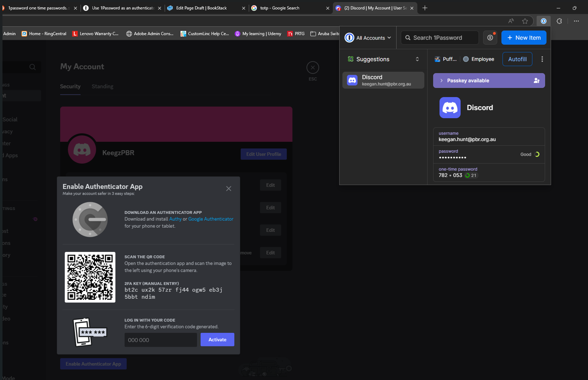The height and width of the screenshot is (380, 588).
Task: Open Home - RingCentral bookmark
Action: [44, 34]
